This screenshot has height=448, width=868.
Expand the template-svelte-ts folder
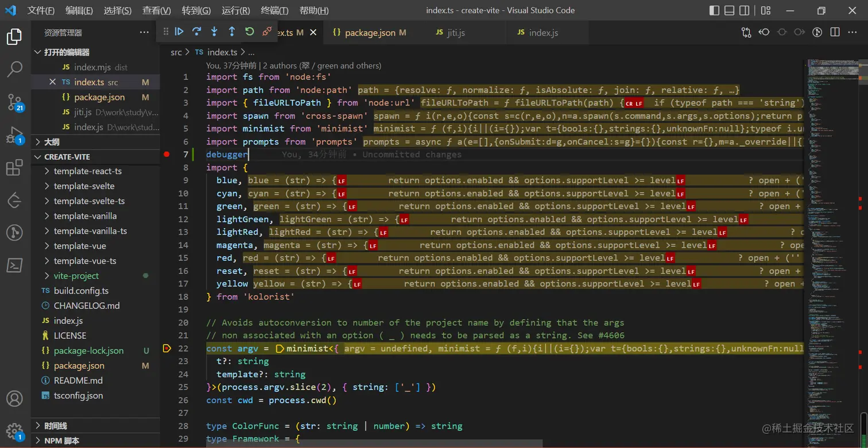pos(95,201)
